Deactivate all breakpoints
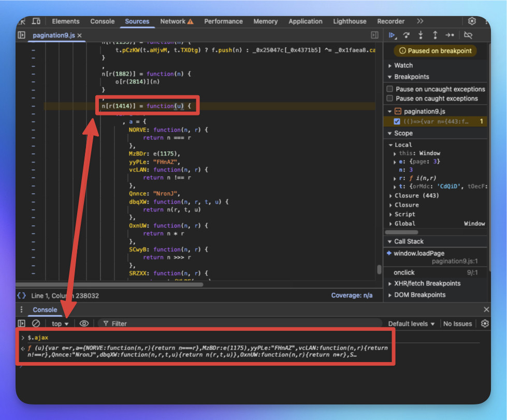 pyautogui.click(x=468, y=35)
